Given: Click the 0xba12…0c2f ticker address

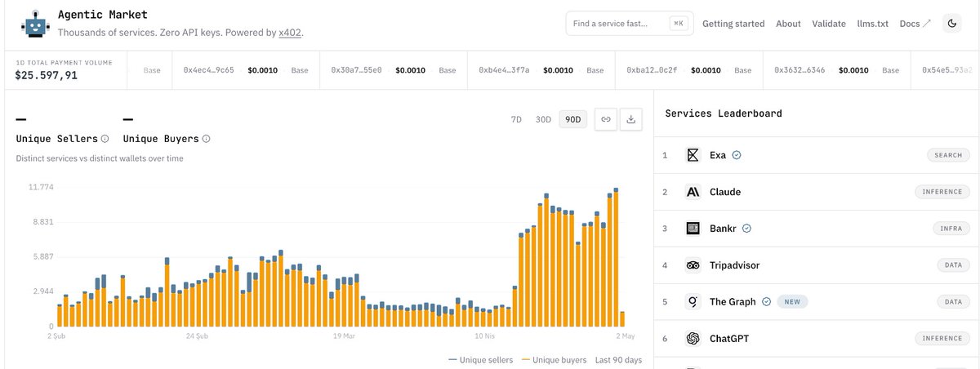Looking at the screenshot, I should pos(652,70).
